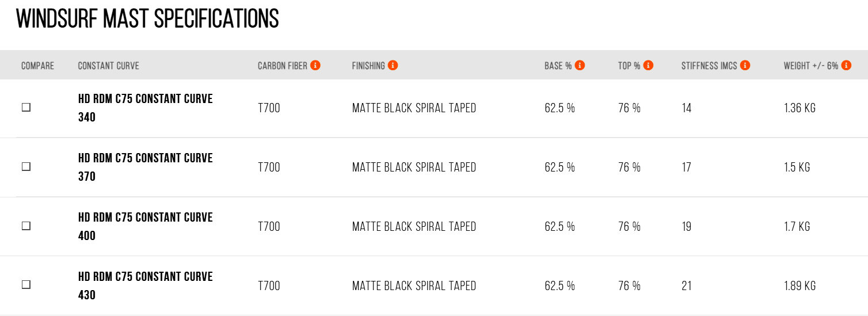This screenshot has width=868, height=316.
Task: Click the stiffness value 21 in the 430 row
Action: coord(687,285)
